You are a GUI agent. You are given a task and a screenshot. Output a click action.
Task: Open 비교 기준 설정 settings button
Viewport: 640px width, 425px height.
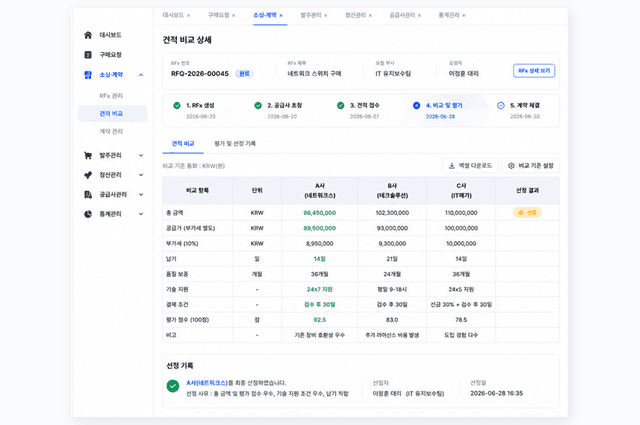531,166
